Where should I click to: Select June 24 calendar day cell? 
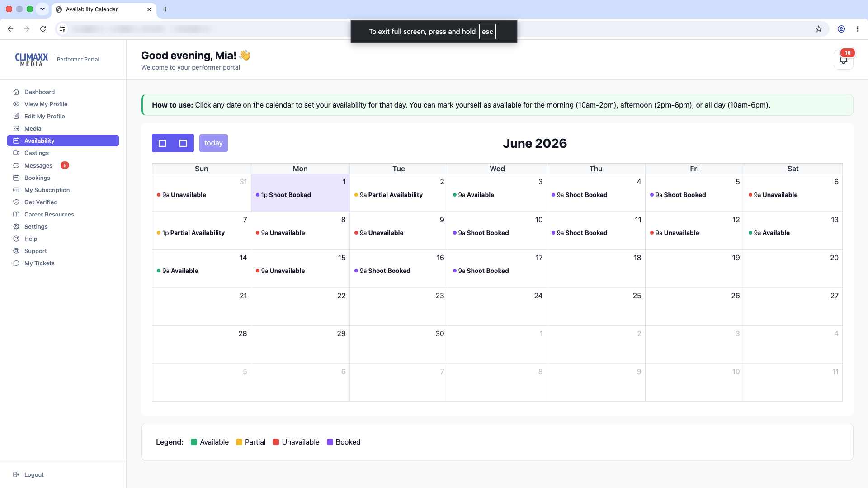497,306
